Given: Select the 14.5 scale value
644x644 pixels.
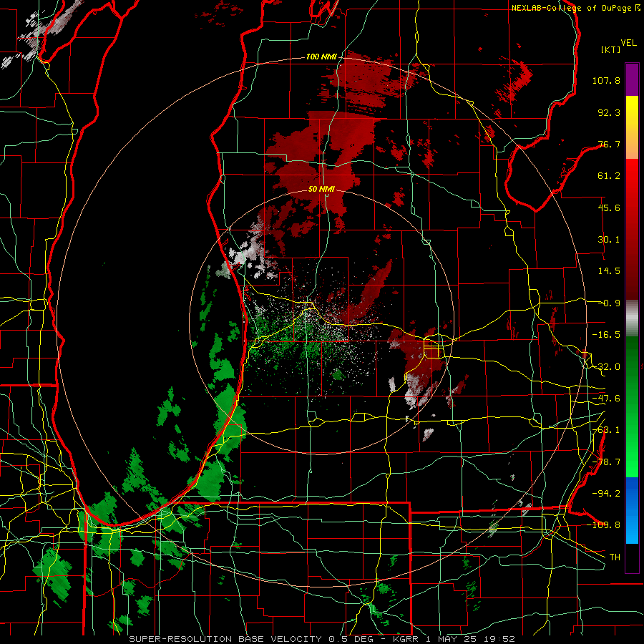Looking at the screenshot, I should pyautogui.click(x=609, y=271).
